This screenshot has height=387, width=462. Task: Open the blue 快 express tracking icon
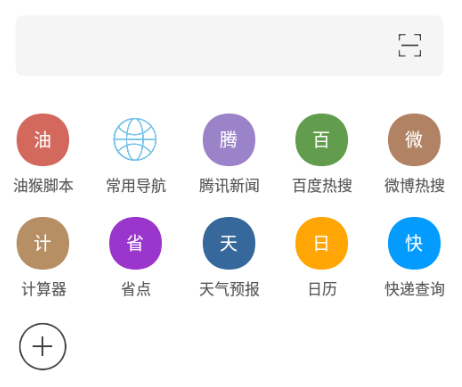pyautogui.click(x=414, y=243)
